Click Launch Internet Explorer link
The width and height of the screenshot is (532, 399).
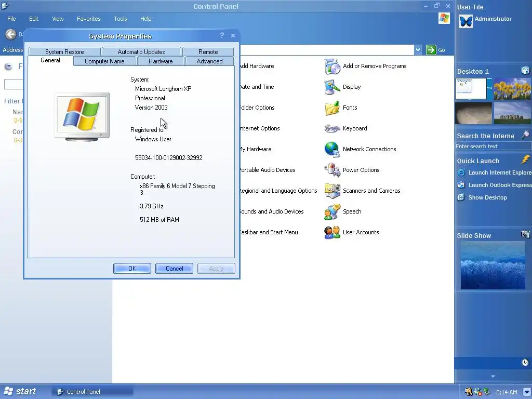500,172
